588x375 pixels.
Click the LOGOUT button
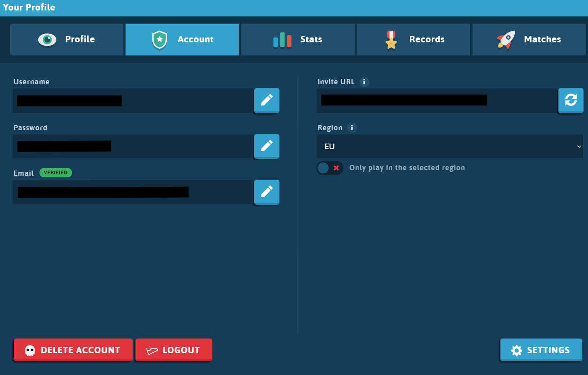coord(174,350)
